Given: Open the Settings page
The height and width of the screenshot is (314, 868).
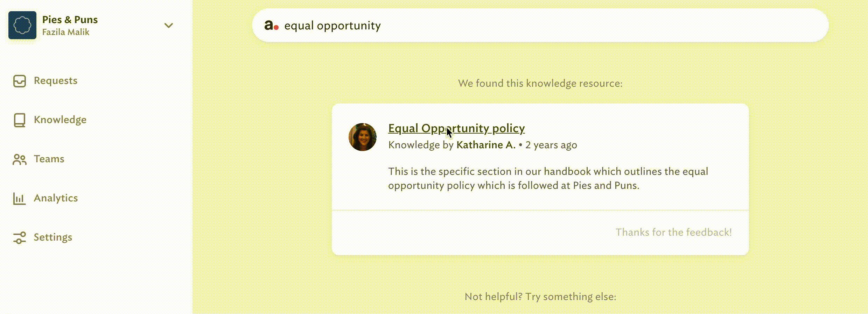Looking at the screenshot, I should tap(53, 237).
